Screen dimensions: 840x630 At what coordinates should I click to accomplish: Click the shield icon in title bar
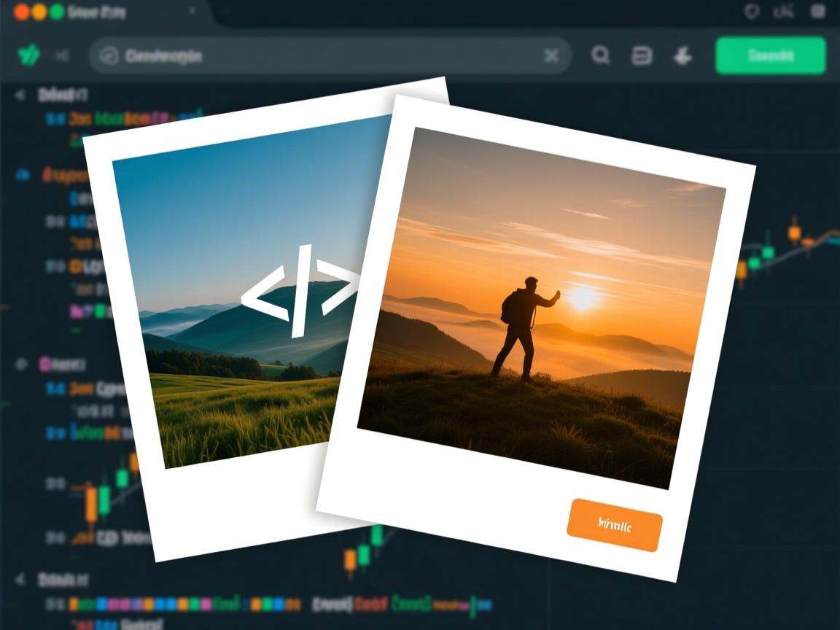tap(751, 12)
